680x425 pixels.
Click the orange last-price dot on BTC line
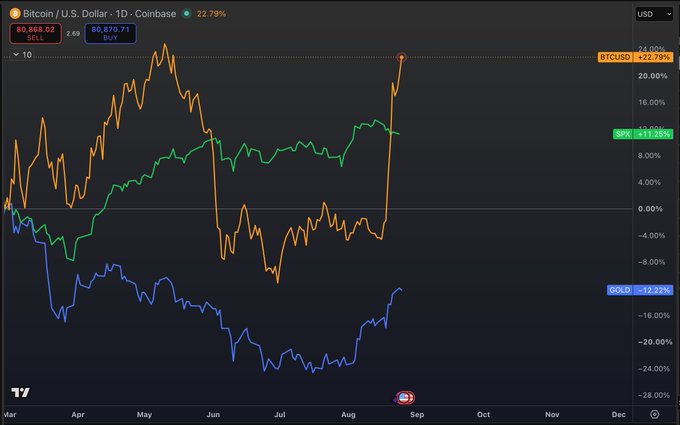click(402, 57)
